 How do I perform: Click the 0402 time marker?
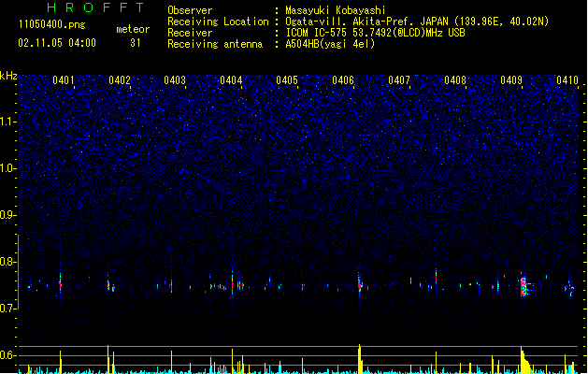point(120,80)
